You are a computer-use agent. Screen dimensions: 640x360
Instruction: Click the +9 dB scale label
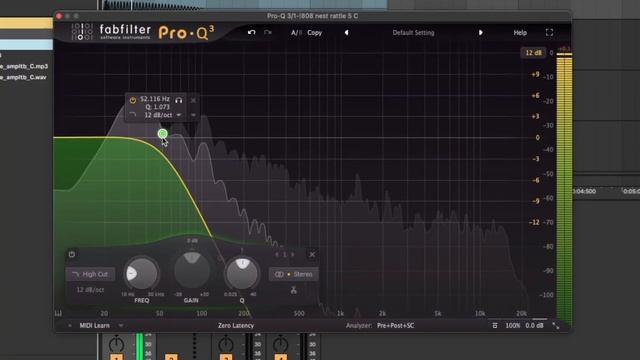tap(535, 74)
